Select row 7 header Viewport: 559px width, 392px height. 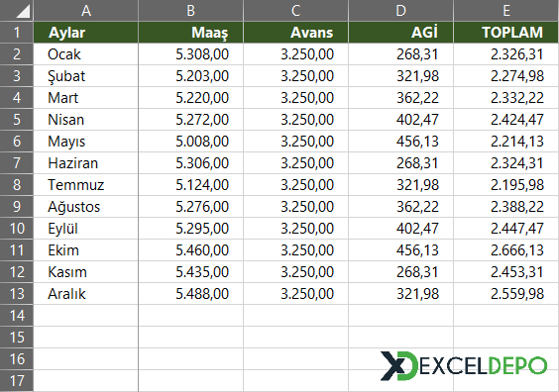tap(17, 163)
